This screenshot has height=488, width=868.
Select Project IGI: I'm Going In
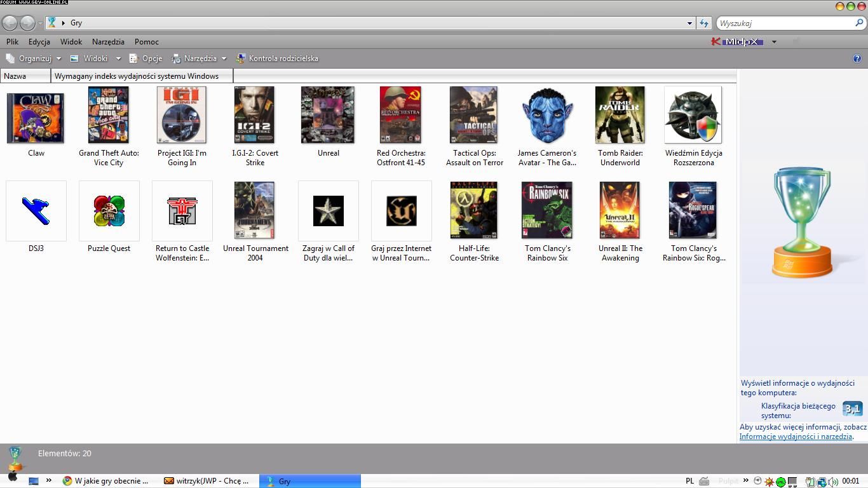point(182,115)
